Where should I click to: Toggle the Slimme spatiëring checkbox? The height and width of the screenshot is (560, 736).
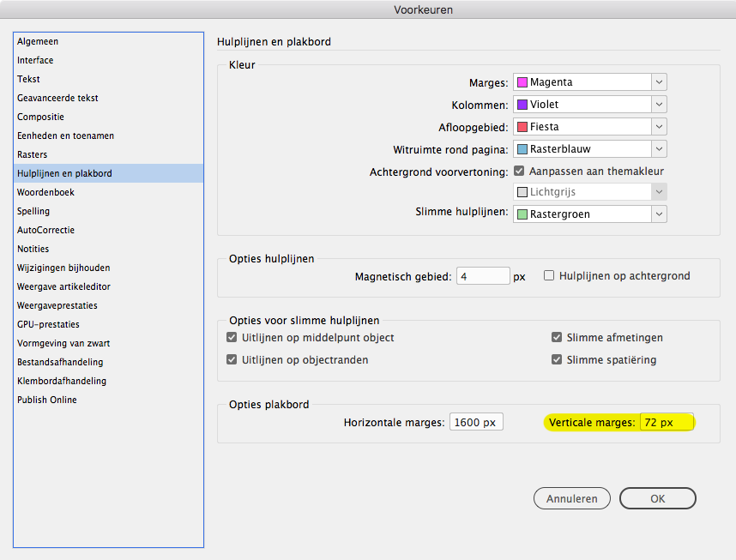pyautogui.click(x=556, y=360)
